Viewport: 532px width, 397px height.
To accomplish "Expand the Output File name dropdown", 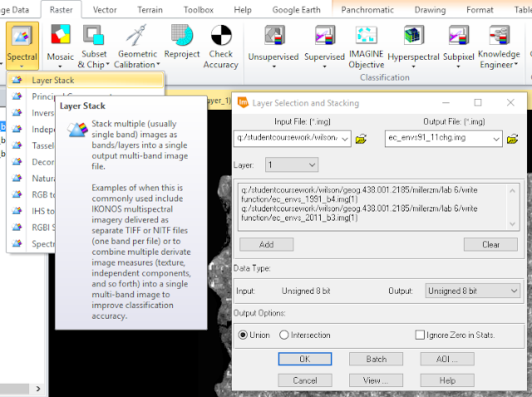I will click(496, 139).
